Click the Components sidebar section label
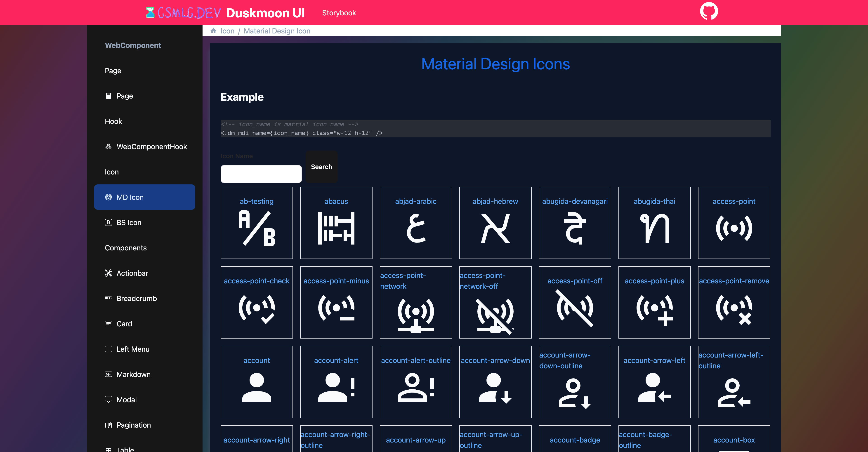Viewport: 868px width, 452px height. 126,248
